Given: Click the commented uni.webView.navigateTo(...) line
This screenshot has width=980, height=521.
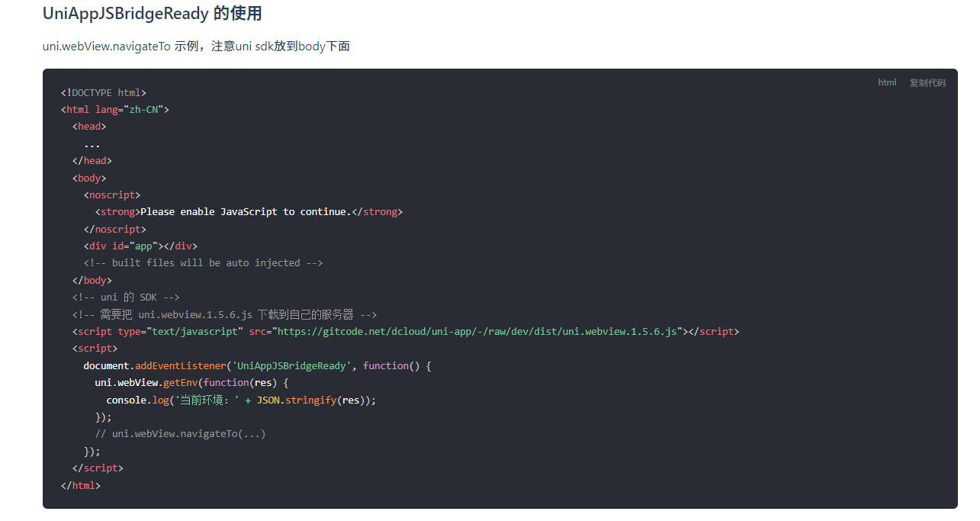Looking at the screenshot, I should click(180, 434).
